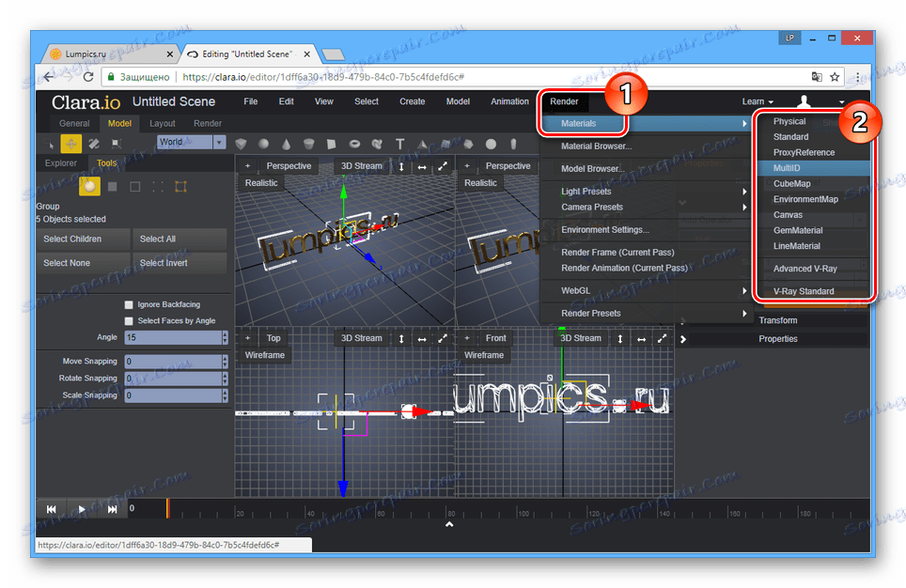Create a cone primitive from toolbar
The width and height of the screenshot is (906, 588).
286,144
